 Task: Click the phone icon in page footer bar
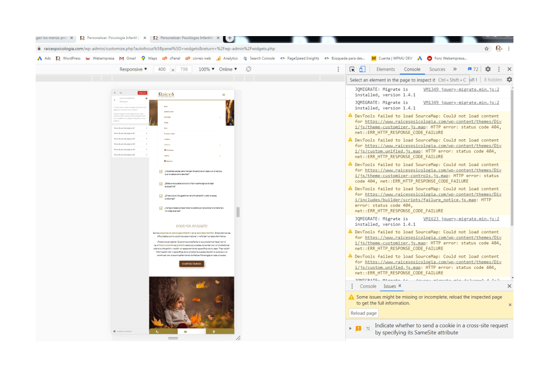pyautogui.click(x=157, y=332)
